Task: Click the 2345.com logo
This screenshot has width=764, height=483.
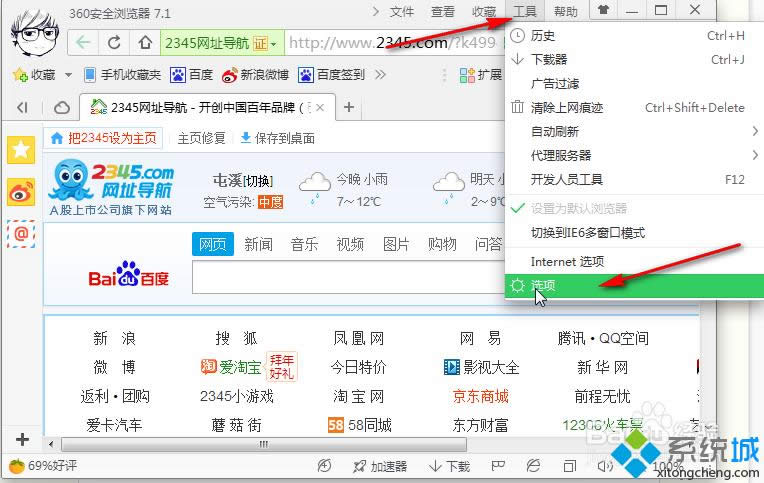Action: pos(111,187)
